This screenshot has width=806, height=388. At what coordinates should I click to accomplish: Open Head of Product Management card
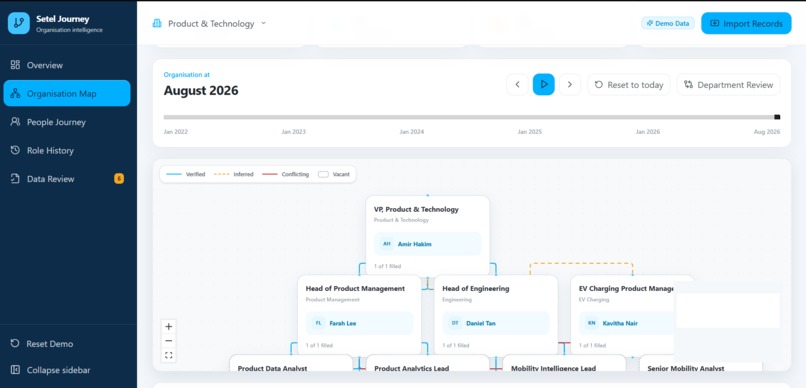point(359,315)
